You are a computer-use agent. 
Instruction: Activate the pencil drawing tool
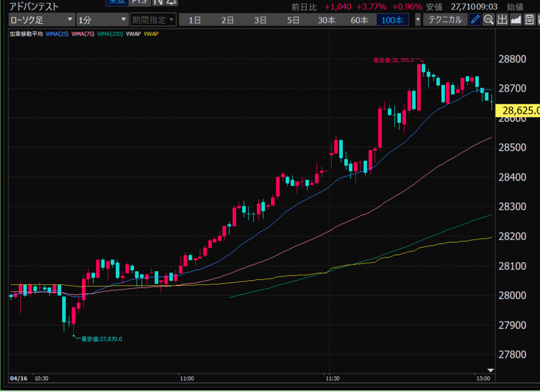coord(475,20)
